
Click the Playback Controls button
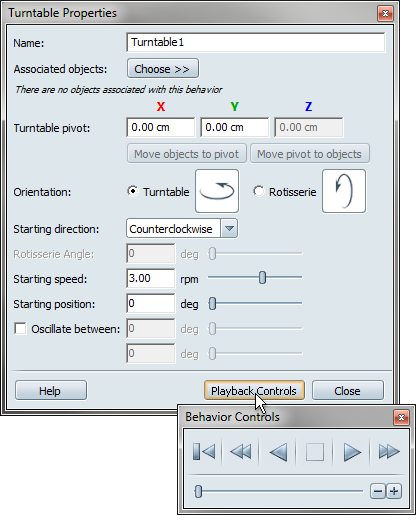click(254, 390)
